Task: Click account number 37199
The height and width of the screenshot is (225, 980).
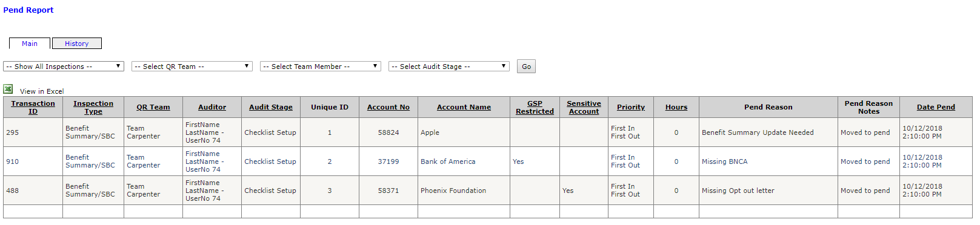Action: [x=388, y=161]
